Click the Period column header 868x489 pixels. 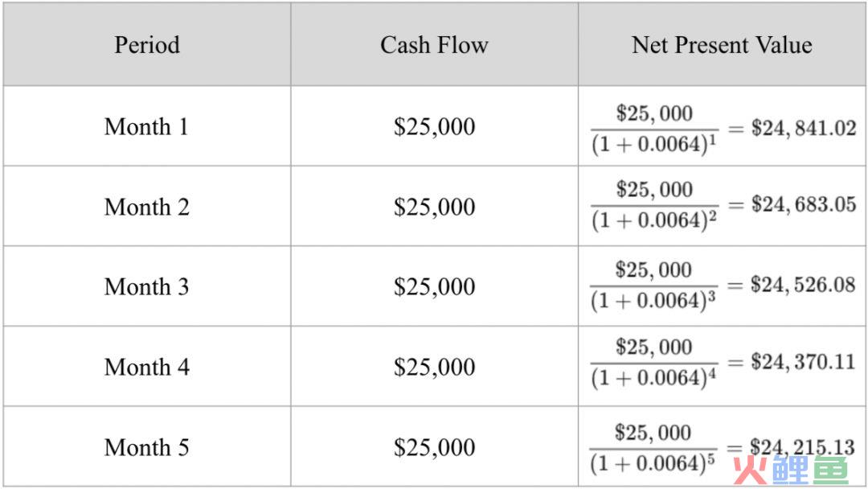click(x=147, y=45)
